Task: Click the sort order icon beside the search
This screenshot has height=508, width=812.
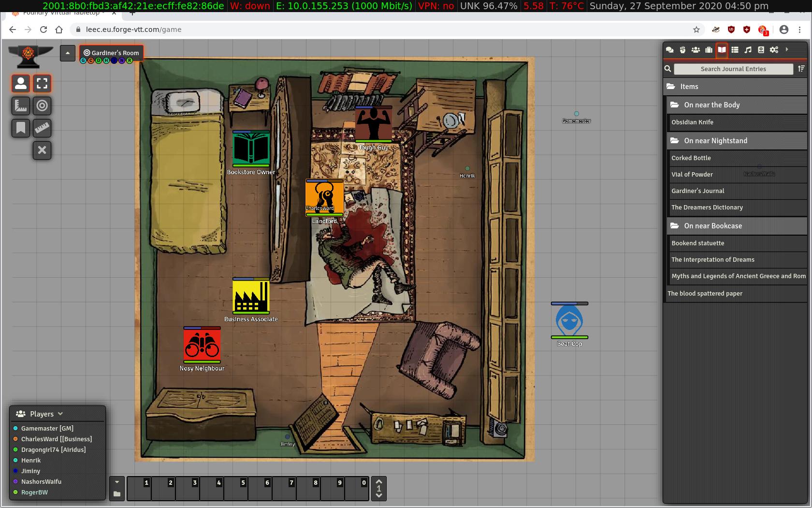Action: pyautogui.click(x=801, y=69)
